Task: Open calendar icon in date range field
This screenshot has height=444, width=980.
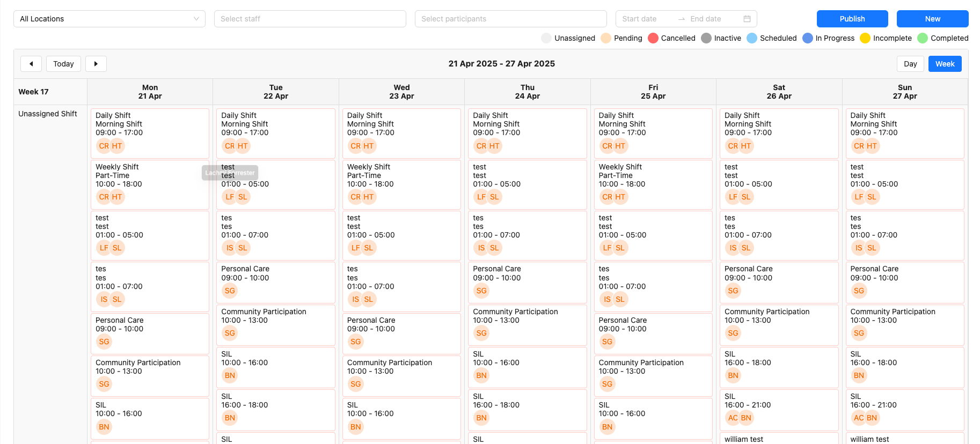Action: [747, 19]
